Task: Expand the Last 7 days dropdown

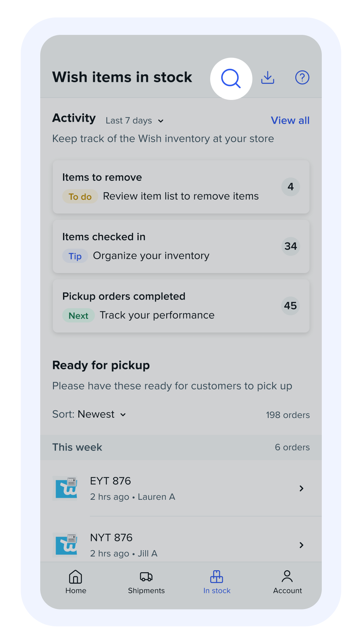Action: coord(134,121)
